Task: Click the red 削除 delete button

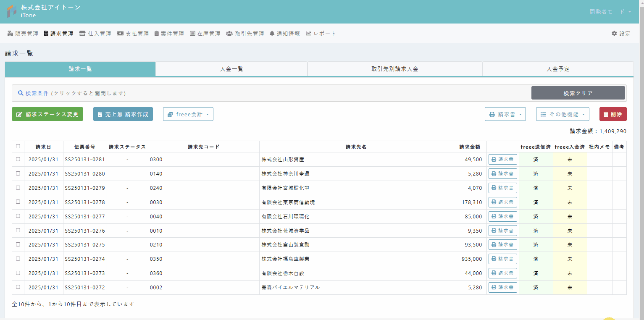Action: [x=612, y=114]
